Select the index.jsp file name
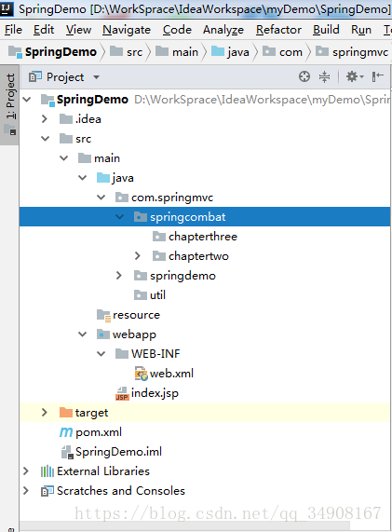 tap(155, 393)
